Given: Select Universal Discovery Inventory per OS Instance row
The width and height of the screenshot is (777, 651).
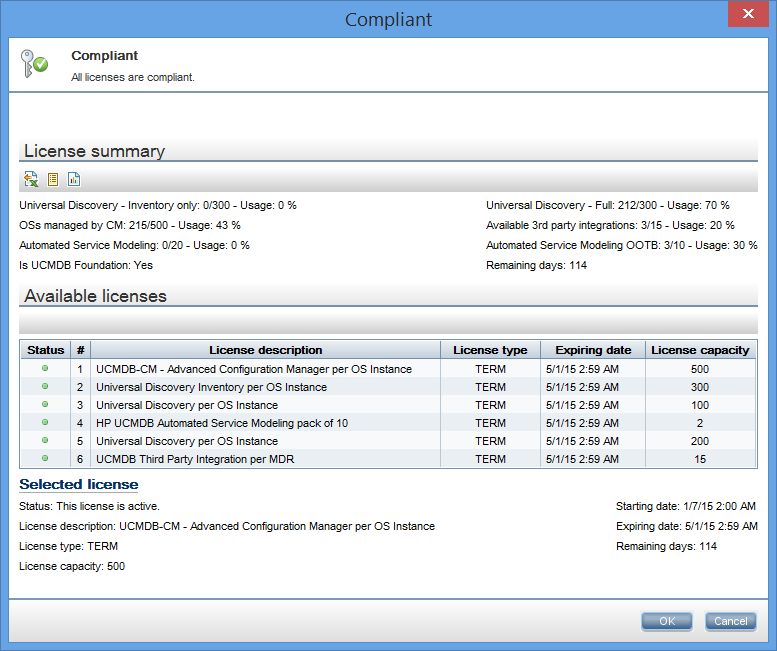Looking at the screenshot, I should tap(388, 387).
